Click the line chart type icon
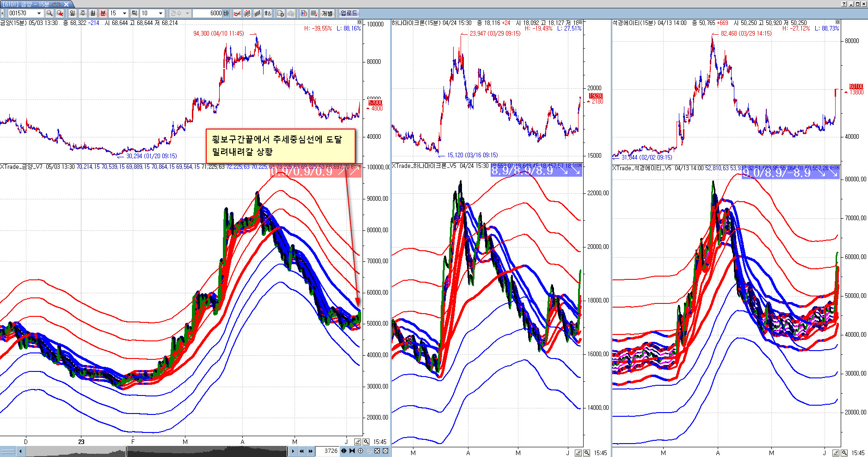868x457 pixels. 237,13
